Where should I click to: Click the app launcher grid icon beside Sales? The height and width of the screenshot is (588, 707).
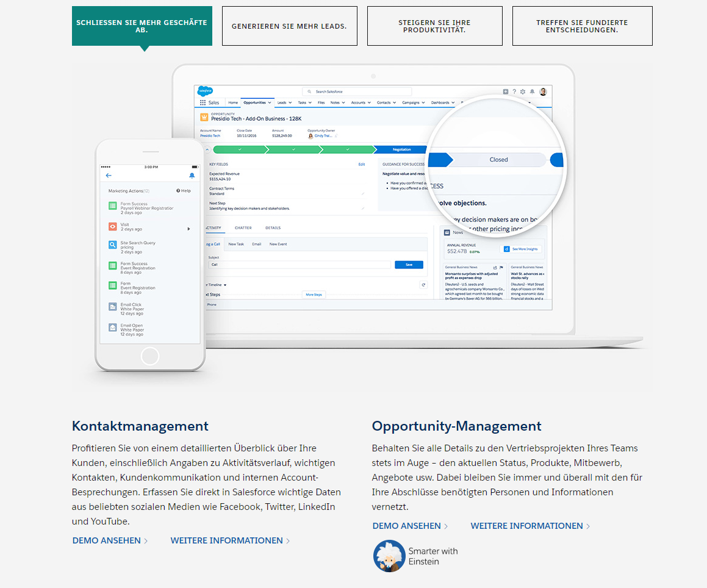pos(203,102)
